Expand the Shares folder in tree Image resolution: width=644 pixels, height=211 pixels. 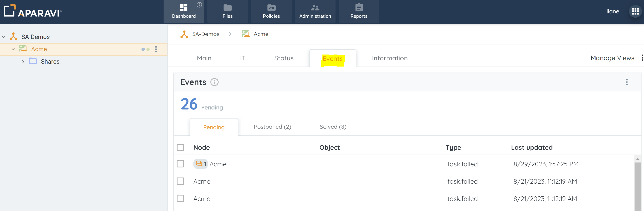(23, 62)
